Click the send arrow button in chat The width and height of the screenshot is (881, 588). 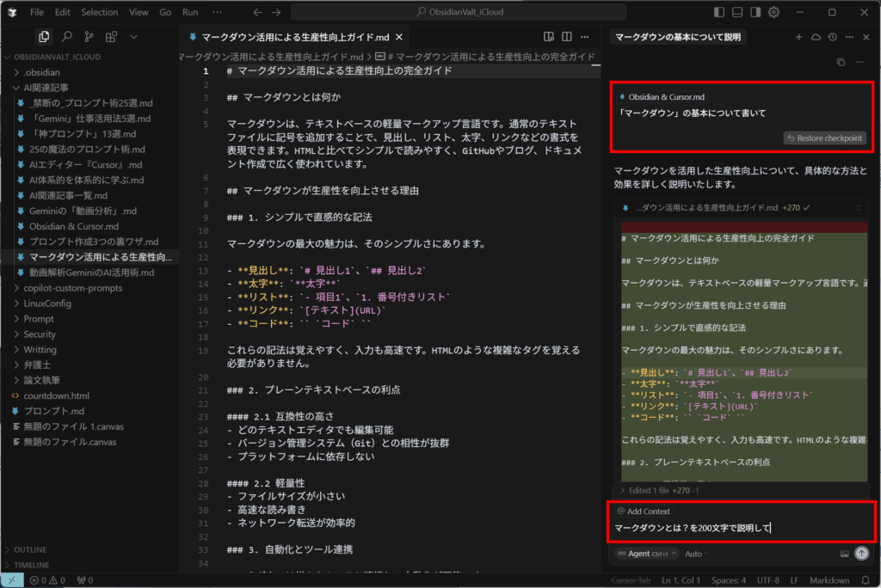pyautogui.click(x=861, y=554)
